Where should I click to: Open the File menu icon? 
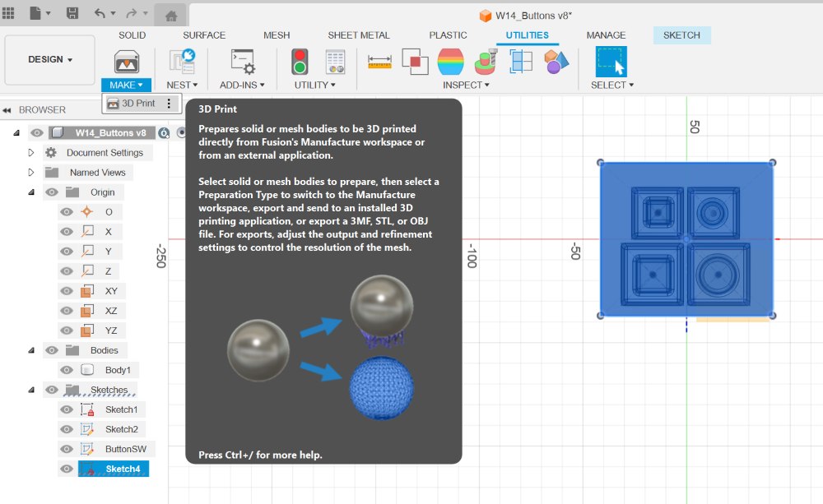tap(35, 13)
